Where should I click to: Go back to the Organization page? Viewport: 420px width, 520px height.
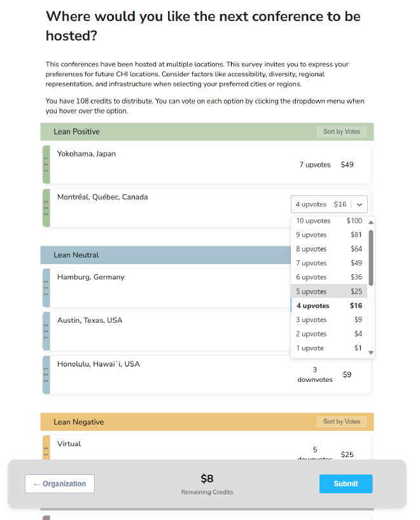(60, 484)
